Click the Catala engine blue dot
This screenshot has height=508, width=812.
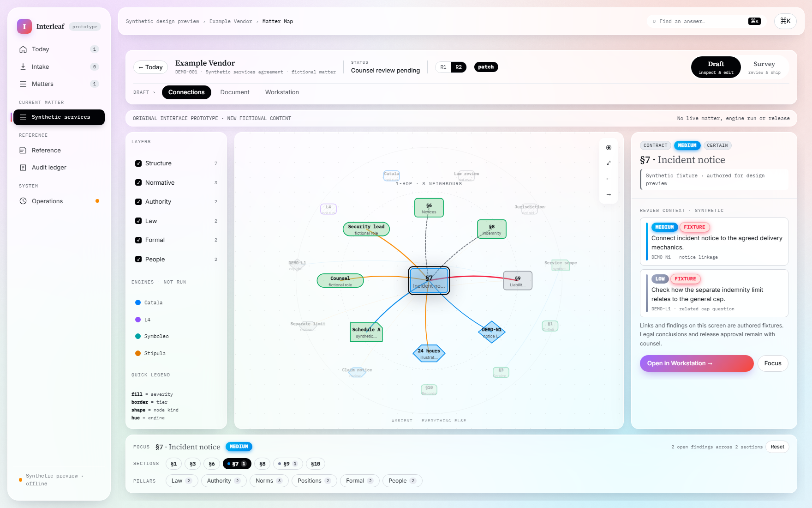(x=138, y=302)
